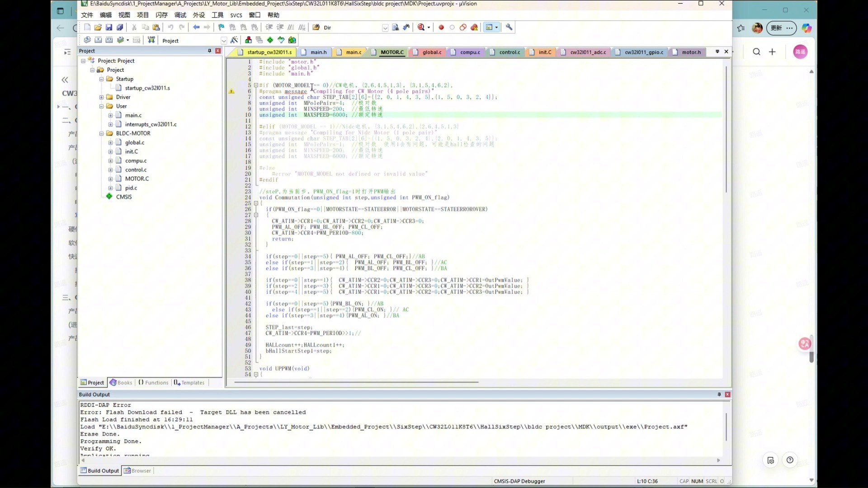Undo the last edit
The width and height of the screenshot is (868, 488).
(x=170, y=27)
